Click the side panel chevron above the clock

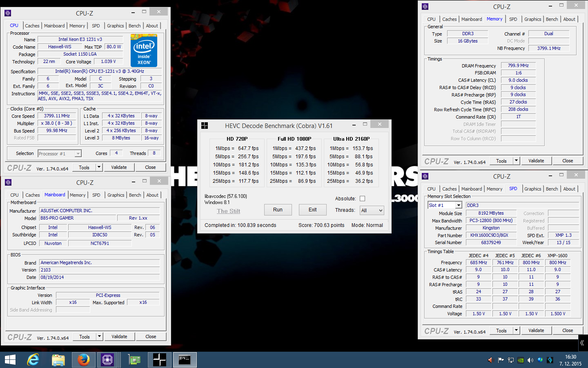coord(582,343)
